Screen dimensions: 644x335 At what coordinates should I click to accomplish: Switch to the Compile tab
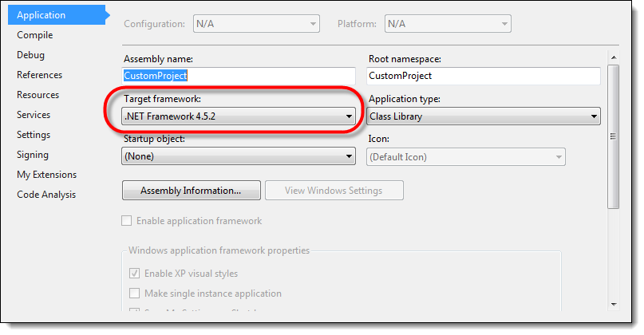coord(35,35)
